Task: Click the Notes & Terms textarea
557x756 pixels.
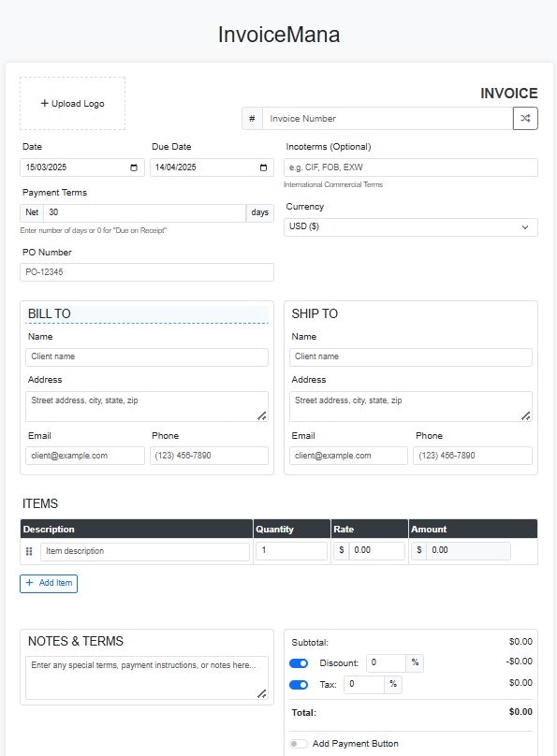Action: coord(147,678)
